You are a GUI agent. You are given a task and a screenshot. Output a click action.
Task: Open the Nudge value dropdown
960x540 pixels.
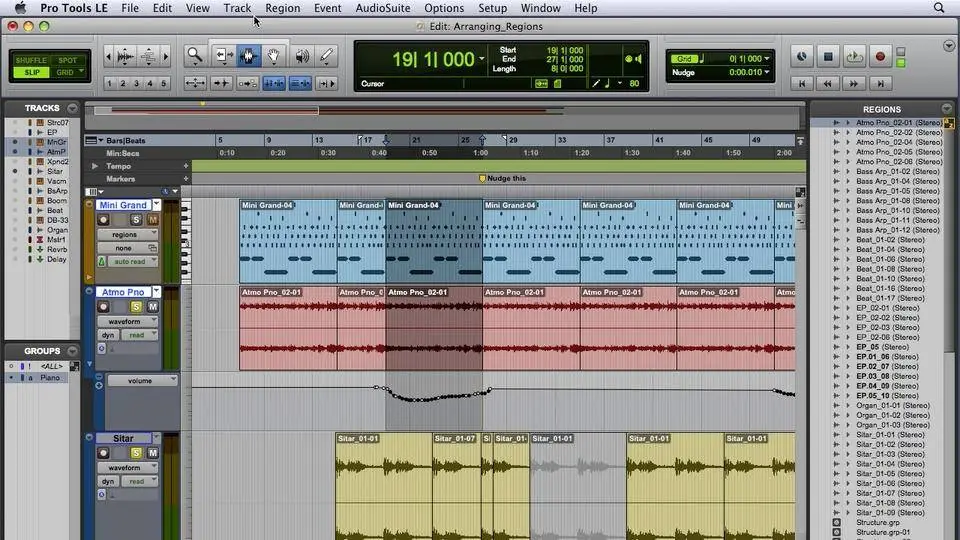point(767,72)
